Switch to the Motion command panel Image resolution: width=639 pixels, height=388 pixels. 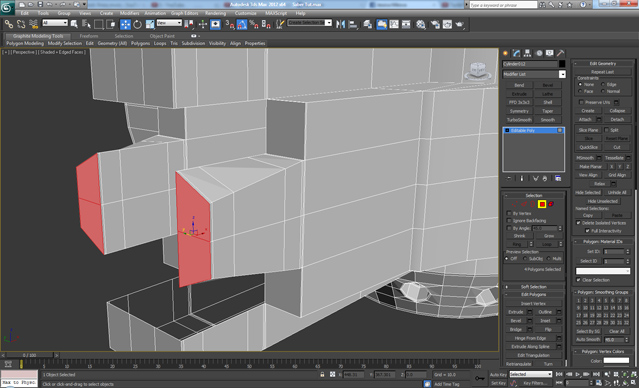pos(539,53)
